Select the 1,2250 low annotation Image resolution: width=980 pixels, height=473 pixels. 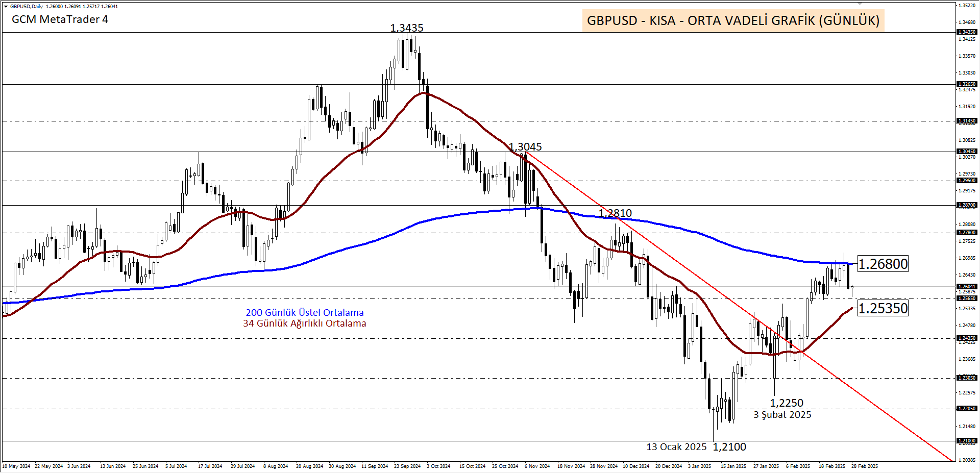(787, 403)
